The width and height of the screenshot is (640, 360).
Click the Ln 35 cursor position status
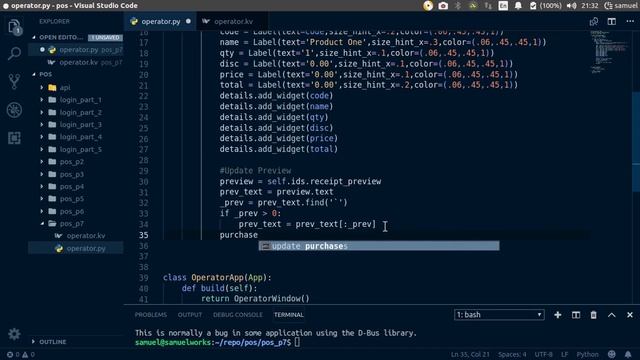click(x=470, y=354)
